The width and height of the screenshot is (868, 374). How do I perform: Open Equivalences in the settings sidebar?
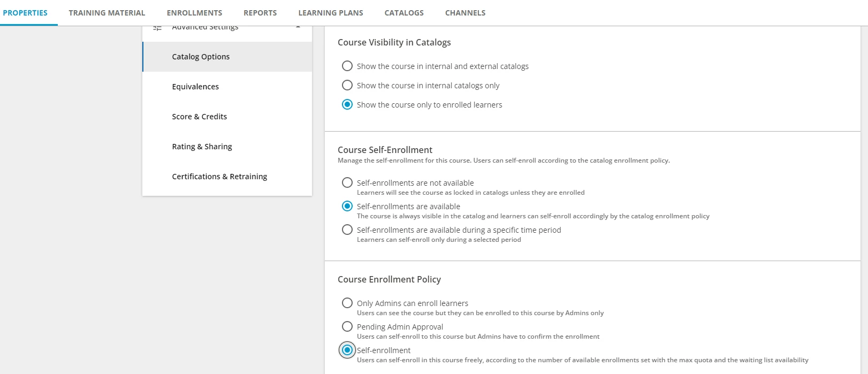[x=195, y=87]
